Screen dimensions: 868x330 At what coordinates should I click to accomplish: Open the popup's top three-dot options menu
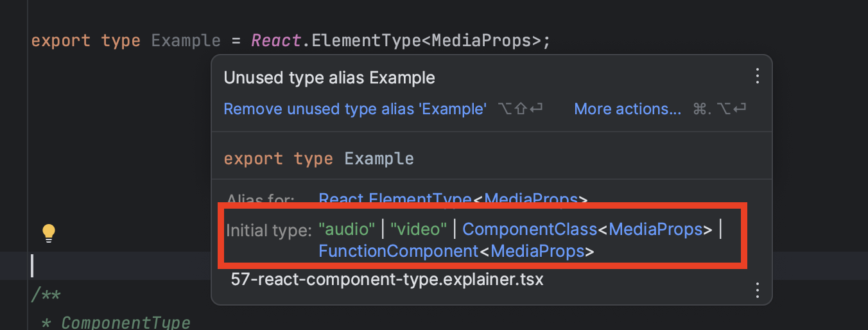(758, 76)
